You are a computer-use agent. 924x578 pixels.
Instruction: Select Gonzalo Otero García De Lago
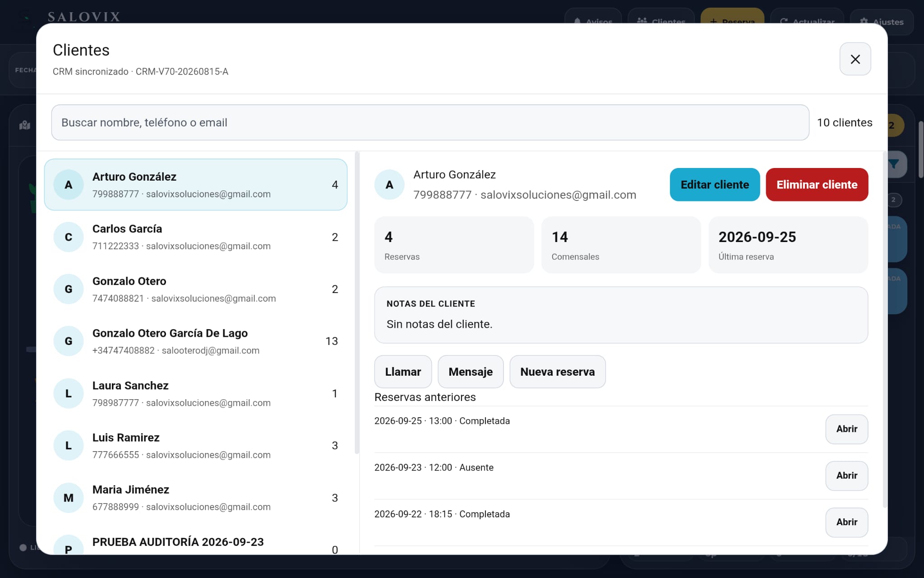tap(196, 341)
